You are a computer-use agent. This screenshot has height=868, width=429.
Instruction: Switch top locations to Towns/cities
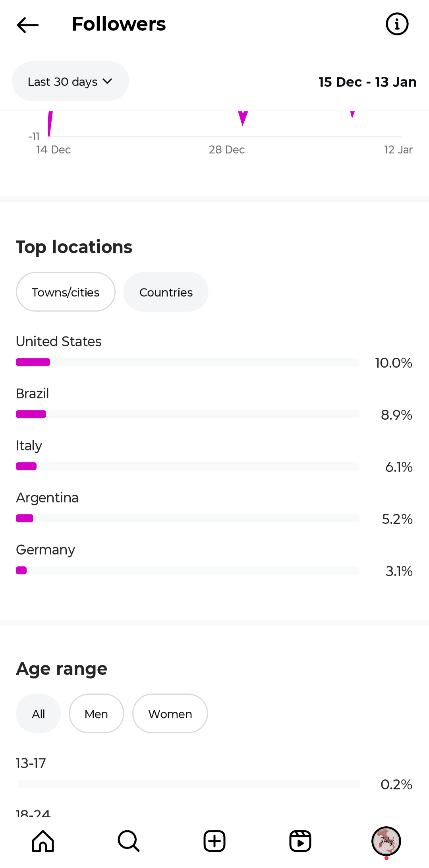click(66, 292)
